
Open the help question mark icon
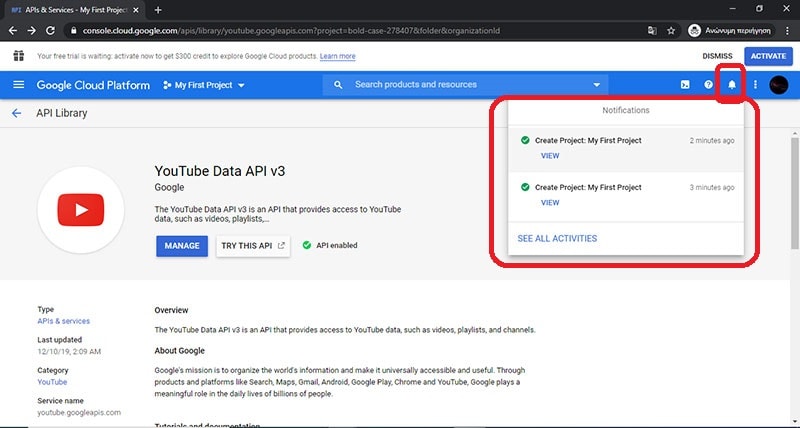point(709,85)
